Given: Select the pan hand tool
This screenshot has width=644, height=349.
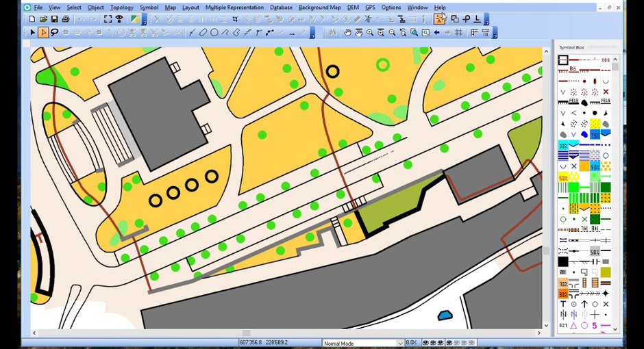Looking at the screenshot, I should click(x=348, y=32).
